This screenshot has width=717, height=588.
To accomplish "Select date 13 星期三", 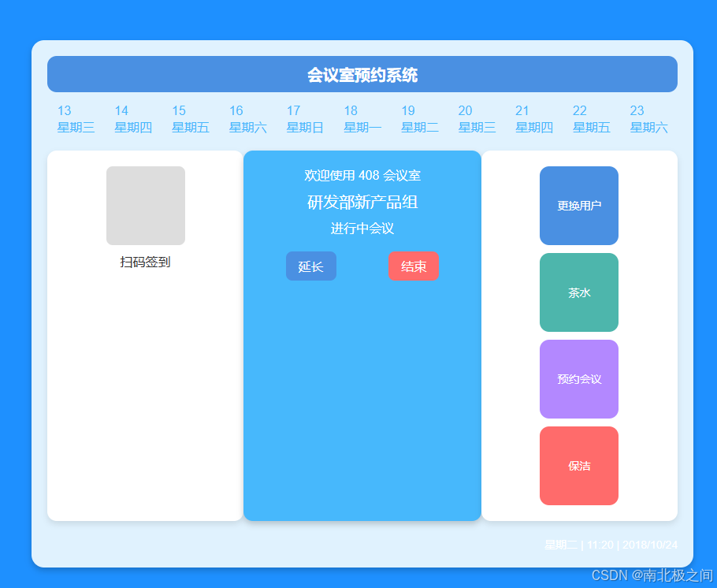I will pos(75,119).
